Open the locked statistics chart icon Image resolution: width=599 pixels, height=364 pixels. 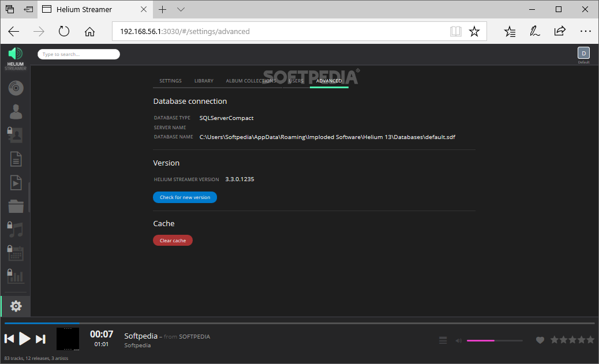pyautogui.click(x=15, y=276)
